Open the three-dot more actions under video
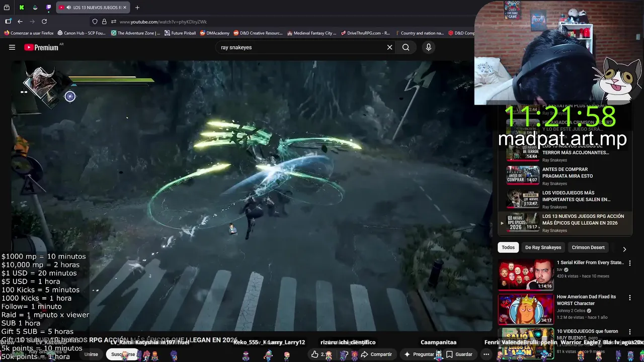Viewport: 644px width, 362px height. (486, 354)
